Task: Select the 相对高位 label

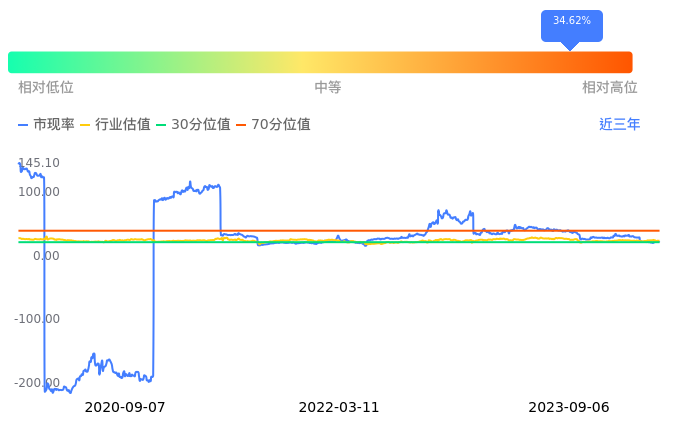Action: point(610,88)
